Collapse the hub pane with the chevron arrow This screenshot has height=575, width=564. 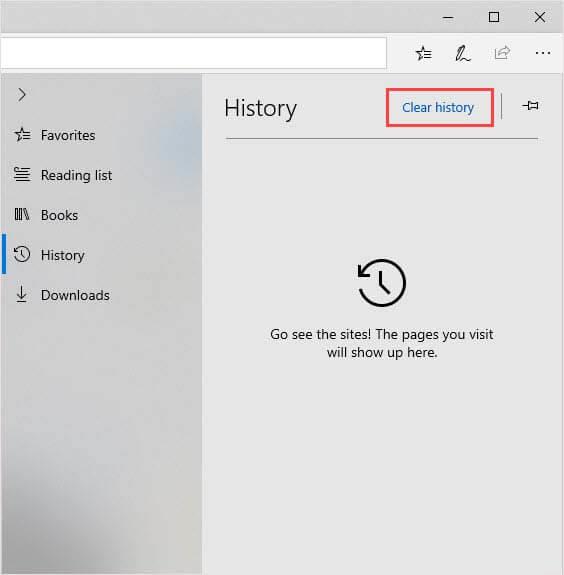(x=22, y=95)
